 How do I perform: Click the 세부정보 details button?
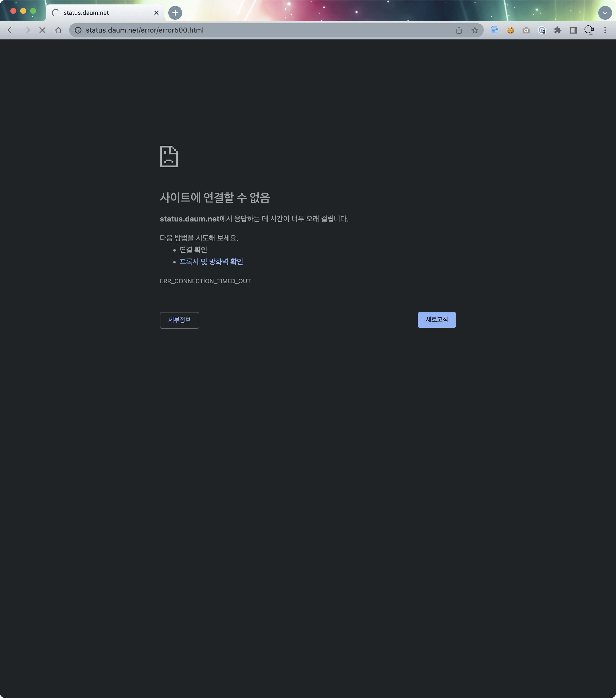pyautogui.click(x=179, y=320)
